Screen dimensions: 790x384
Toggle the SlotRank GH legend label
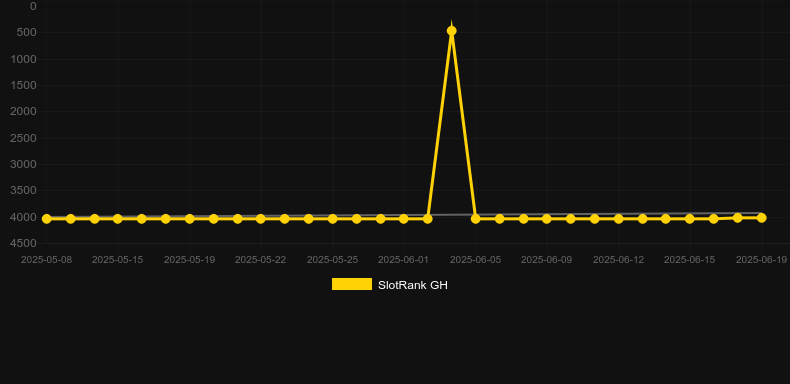coord(413,285)
